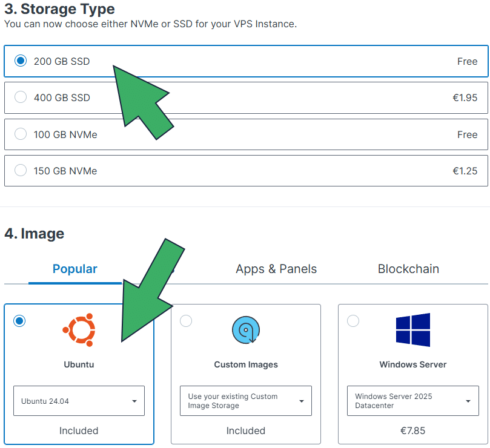
Task: Switch to the Apps & Panels tab
Action: 276,269
